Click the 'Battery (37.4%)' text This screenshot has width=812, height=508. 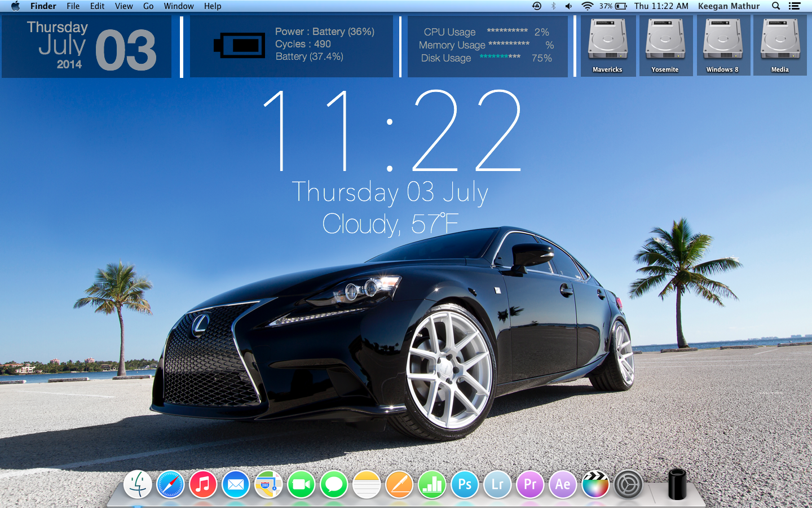coord(310,56)
